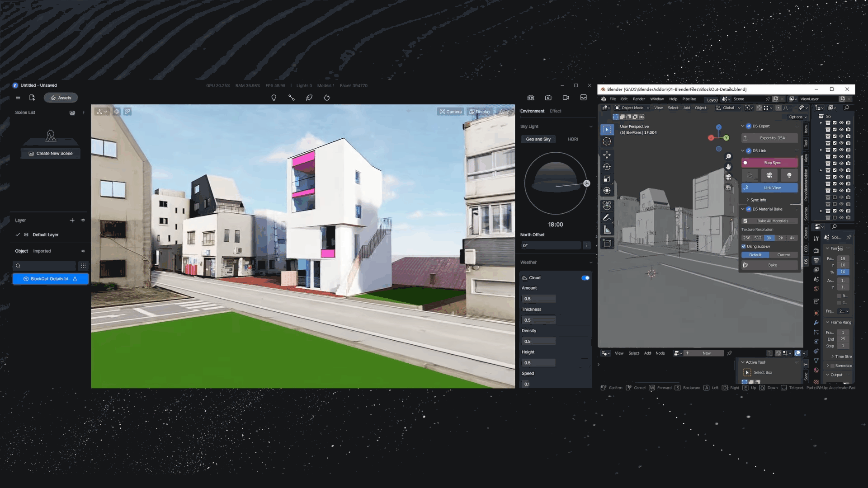Activate the Move tool in Blender toolbar
Viewport: 868px width, 488px height.
point(607,155)
